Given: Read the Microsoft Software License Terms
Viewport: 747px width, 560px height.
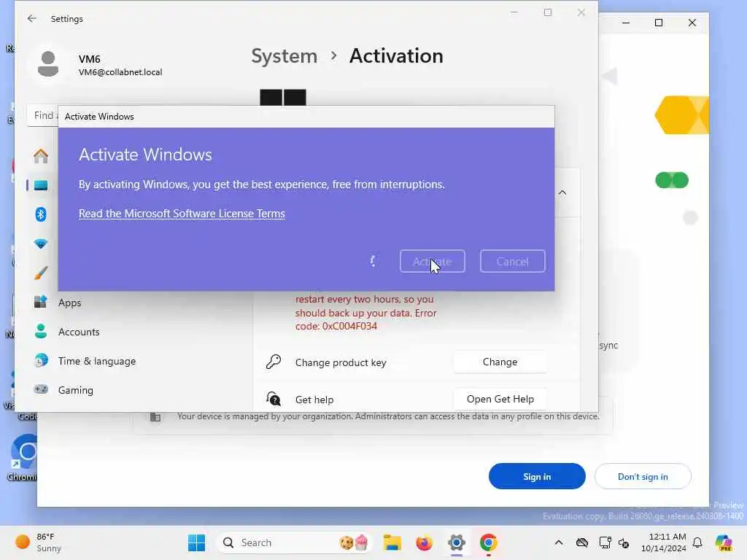Looking at the screenshot, I should tap(182, 214).
